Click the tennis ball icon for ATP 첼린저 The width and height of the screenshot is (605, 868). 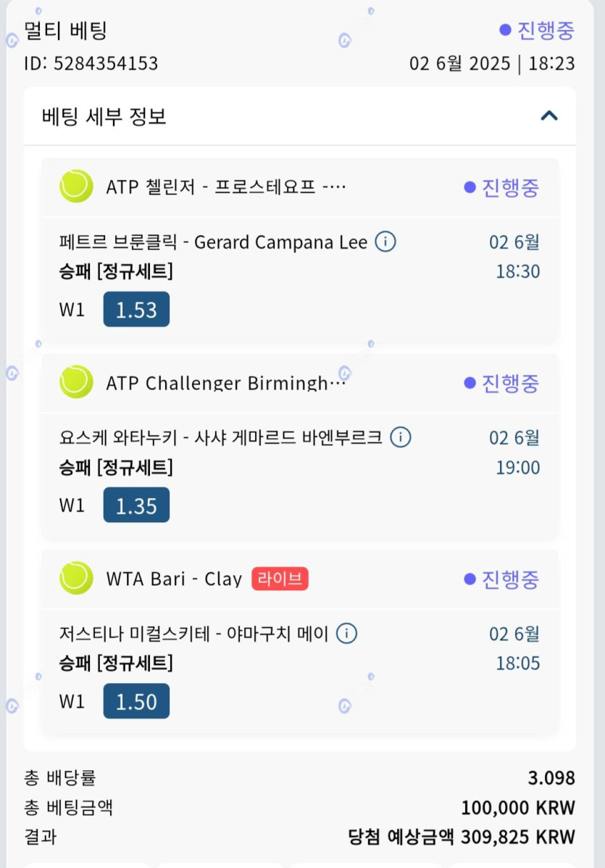point(76,186)
